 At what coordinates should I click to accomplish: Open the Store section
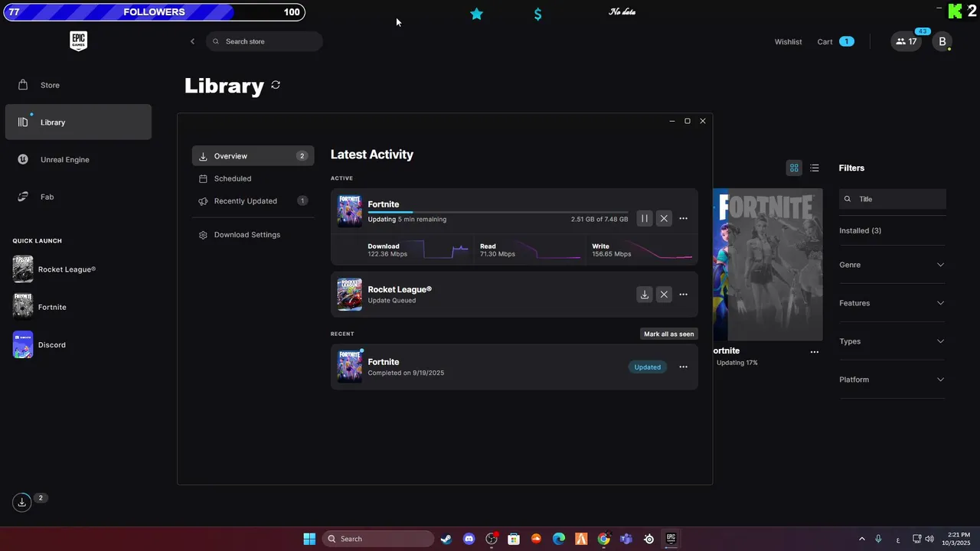(78, 85)
